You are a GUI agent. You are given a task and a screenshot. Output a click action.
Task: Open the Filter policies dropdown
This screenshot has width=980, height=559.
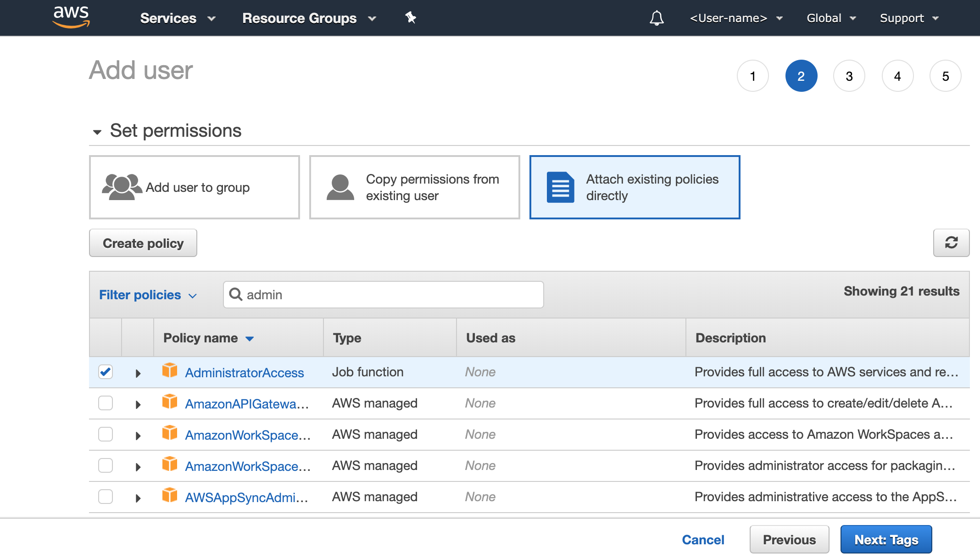tap(148, 295)
